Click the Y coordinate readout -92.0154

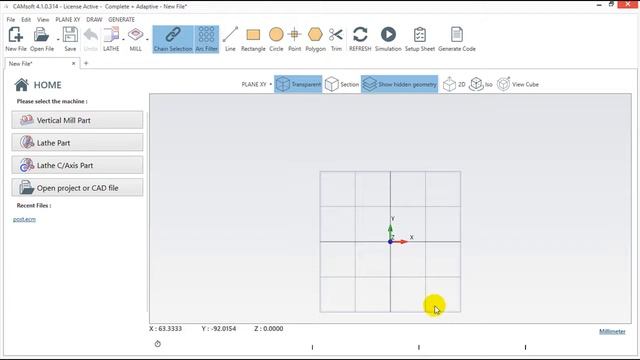219,329
